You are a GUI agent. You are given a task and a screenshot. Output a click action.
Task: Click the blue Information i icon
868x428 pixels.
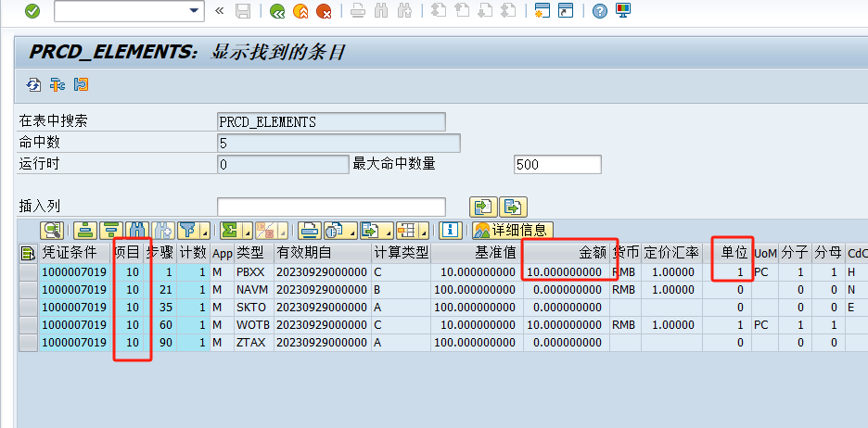[x=451, y=230]
